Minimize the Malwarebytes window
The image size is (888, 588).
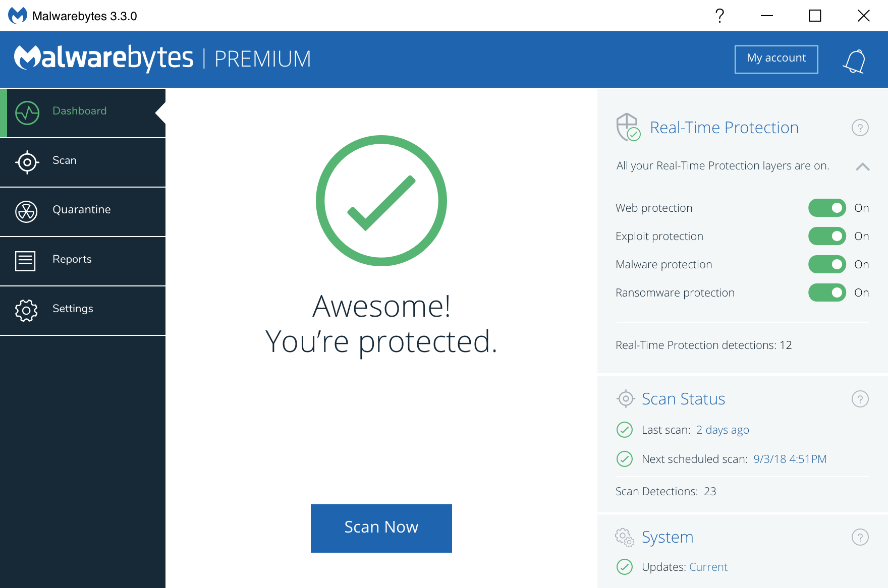(x=767, y=16)
